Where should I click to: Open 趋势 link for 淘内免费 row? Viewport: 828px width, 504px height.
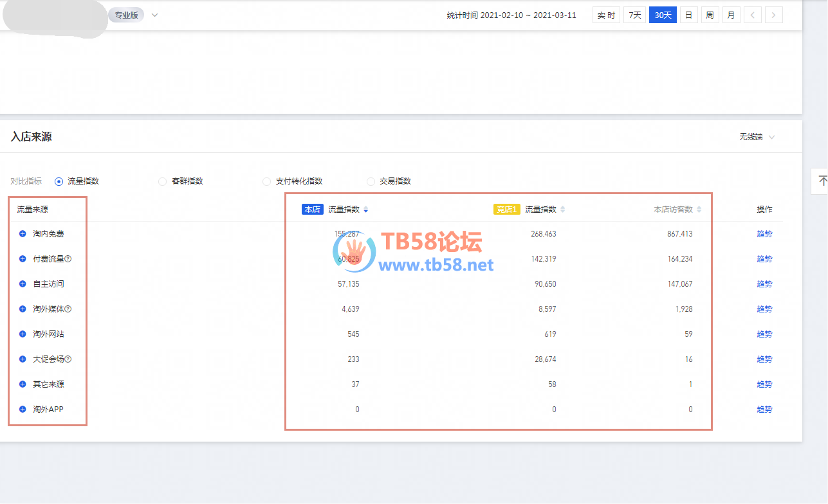(764, 234)
